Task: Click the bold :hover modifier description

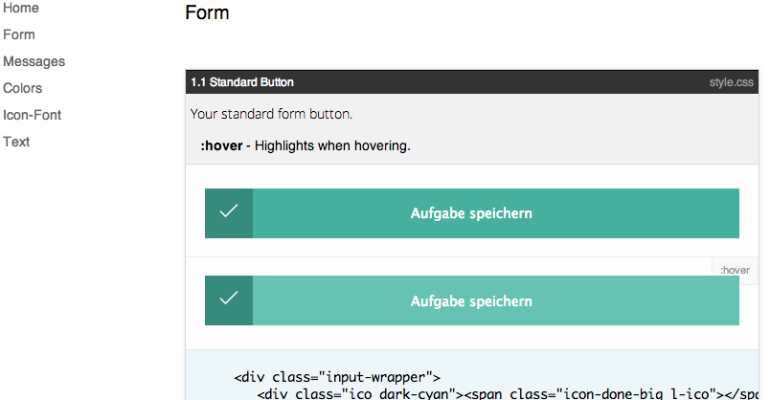Action: pyautogui.click(x=221, y=146)
